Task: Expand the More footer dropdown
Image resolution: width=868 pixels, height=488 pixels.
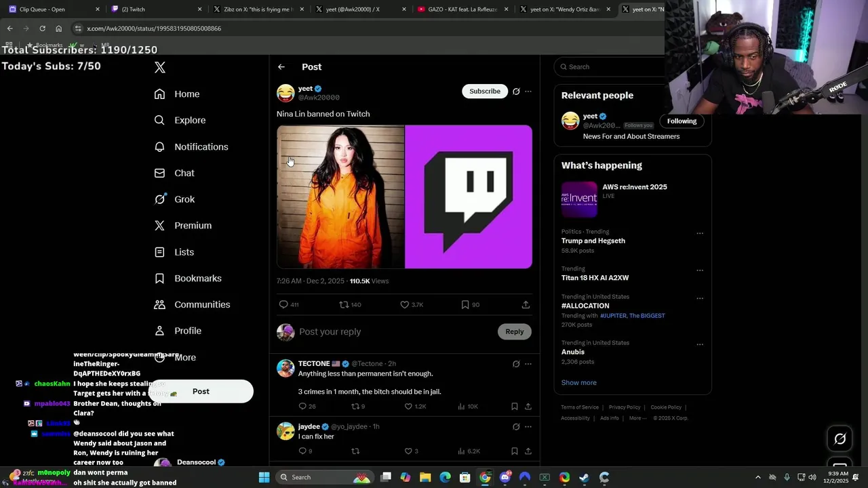Action: pos(637,418)
